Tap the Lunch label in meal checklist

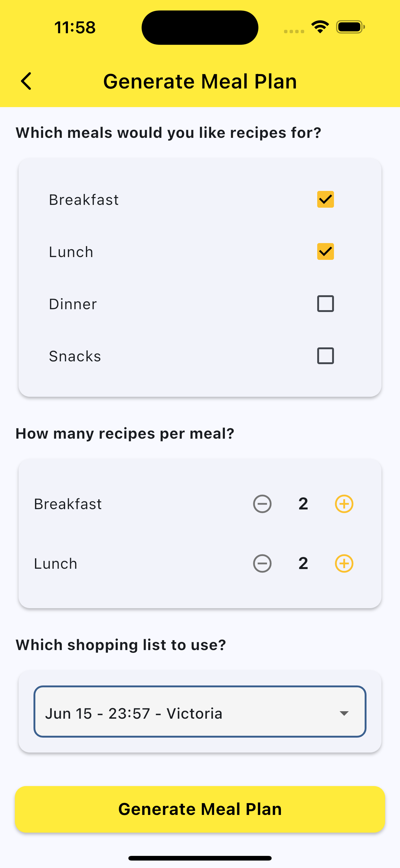[x=71, y=252]
